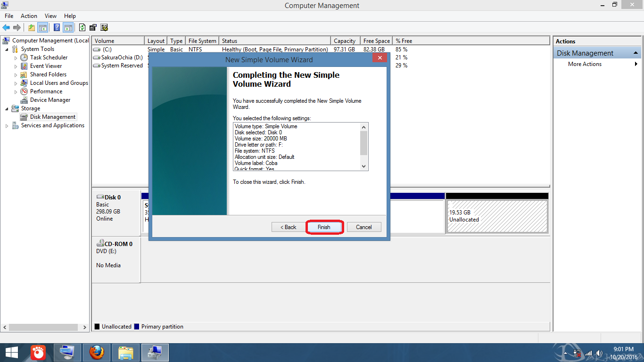
Task: Expand the Task Scheduler node
Action: tap(16, 58)
